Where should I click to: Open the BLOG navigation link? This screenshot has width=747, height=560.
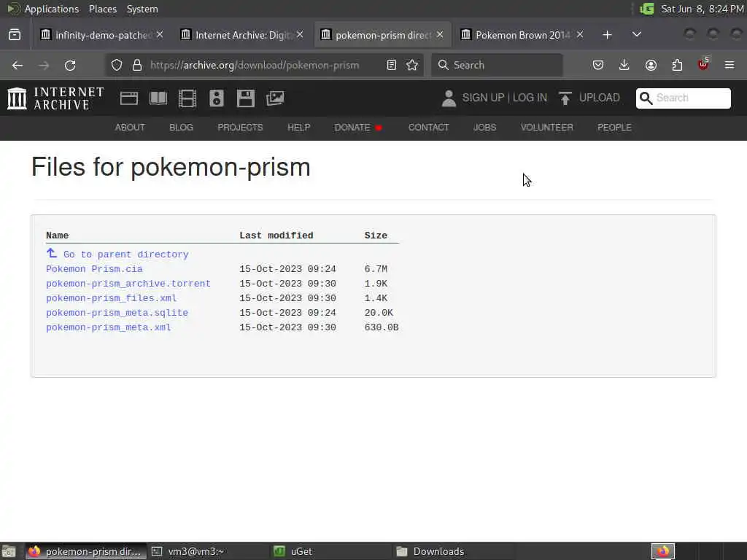point(181,127)
